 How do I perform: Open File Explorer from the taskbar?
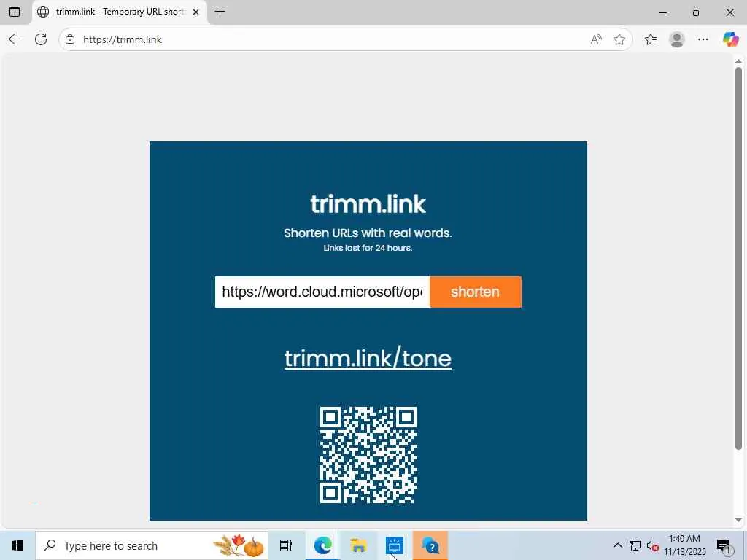pos(358,545)
